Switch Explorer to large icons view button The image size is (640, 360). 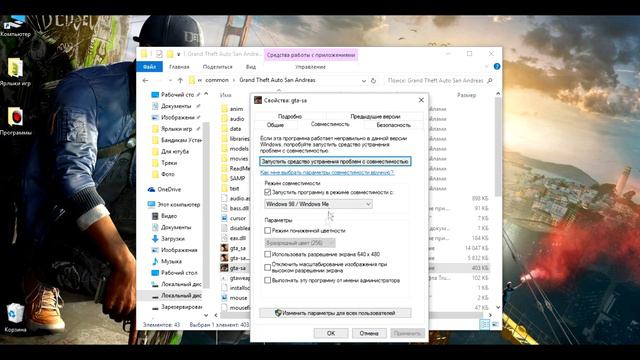(495, 324)
